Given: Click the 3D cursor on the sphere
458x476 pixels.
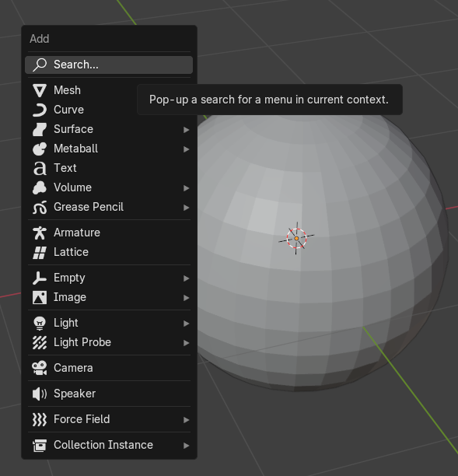Looking at the screenshot, I should coord(296,238).
